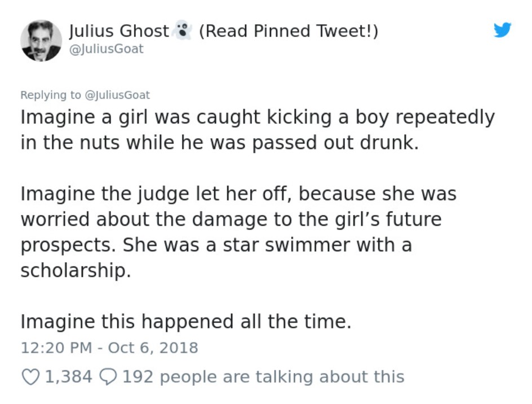Click the @JuliusGoat handle under the name
The image size is (532, 404).
(x=106, y=49)
